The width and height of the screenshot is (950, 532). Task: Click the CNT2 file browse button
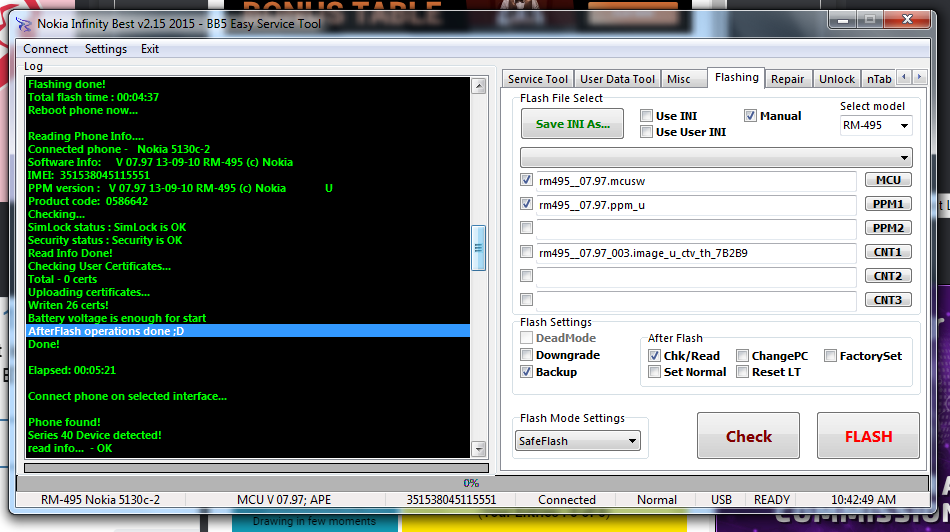[x=888, y=276]
